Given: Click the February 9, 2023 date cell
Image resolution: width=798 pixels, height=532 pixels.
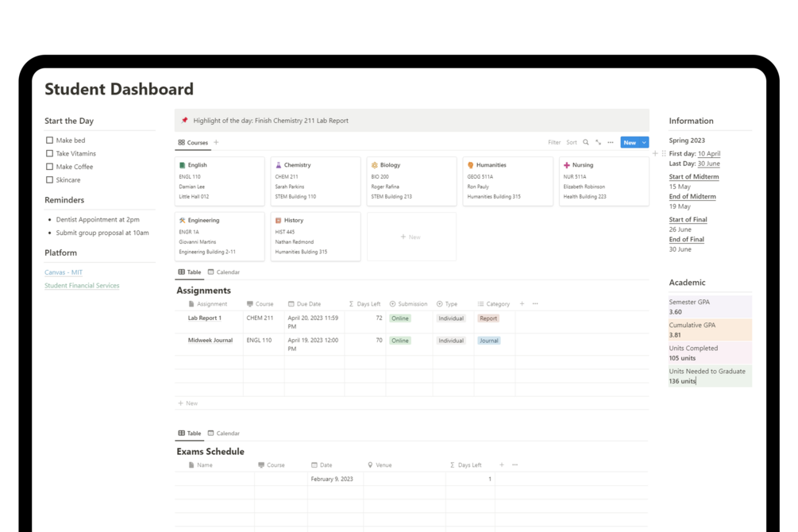Looking at the screenshot, I should point(336,479).
